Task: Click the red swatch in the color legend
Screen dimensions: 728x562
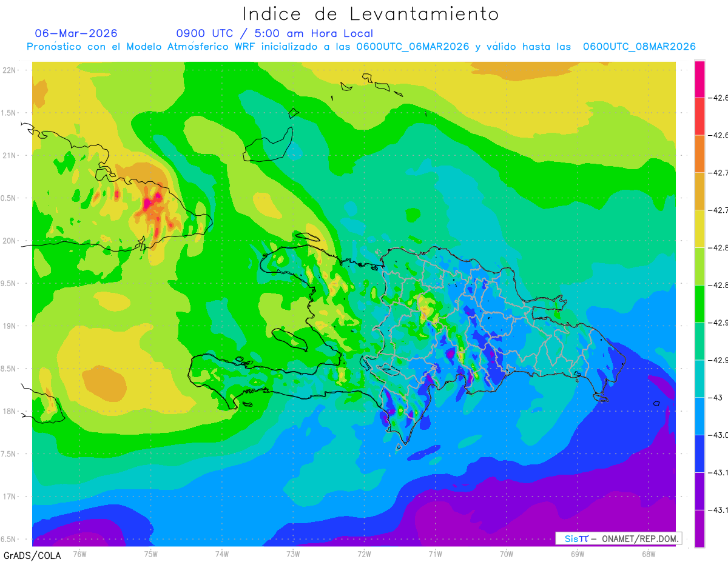Action: click(699, 116)
